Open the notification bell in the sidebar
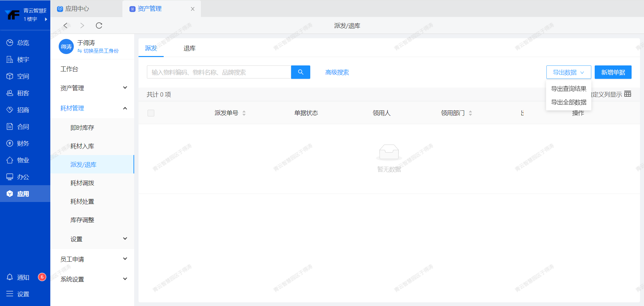This screenshot has width=644, height=306. tap(10, 277)
